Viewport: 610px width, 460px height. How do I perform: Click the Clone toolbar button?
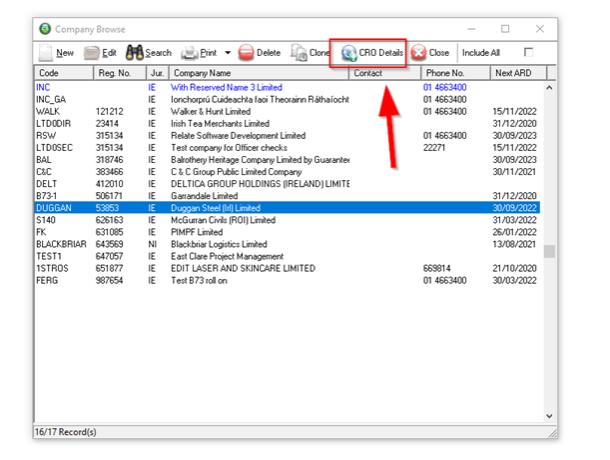coord(310,53)
